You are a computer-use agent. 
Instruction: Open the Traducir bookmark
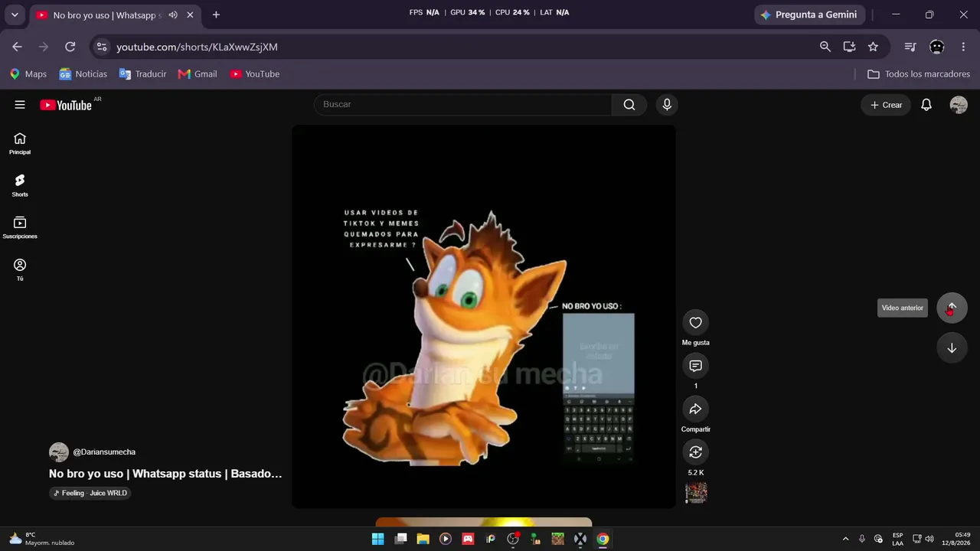coord(142,74)
